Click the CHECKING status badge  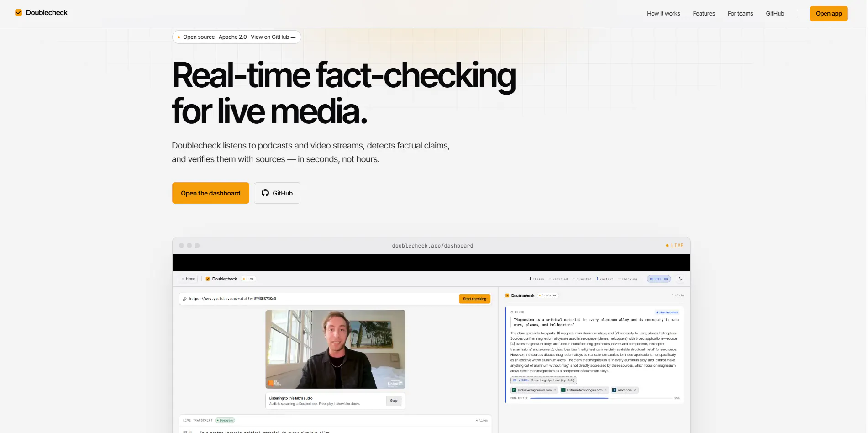(x=548, y=296)
